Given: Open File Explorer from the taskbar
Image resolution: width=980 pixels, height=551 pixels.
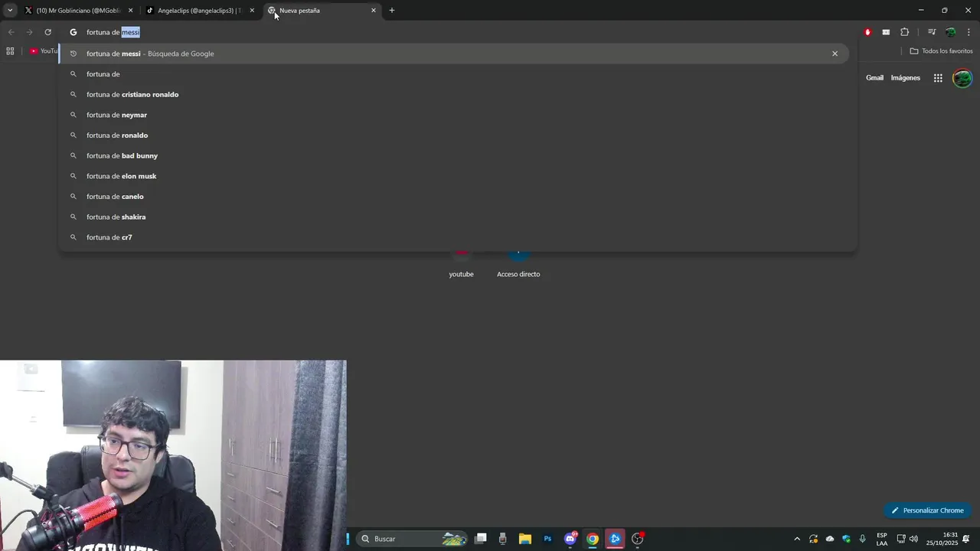Looking at the screenshot, I should (x=525, y=539).
